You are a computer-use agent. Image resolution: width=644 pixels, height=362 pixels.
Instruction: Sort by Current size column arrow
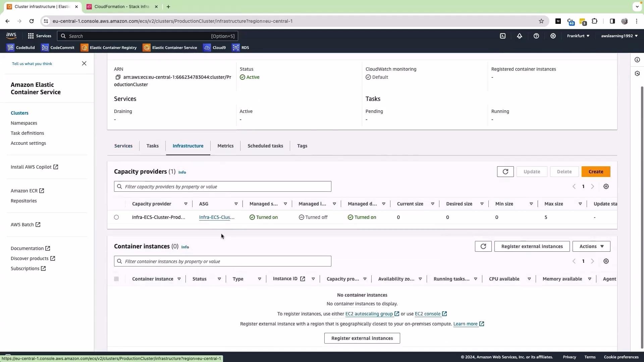[432, 204]
